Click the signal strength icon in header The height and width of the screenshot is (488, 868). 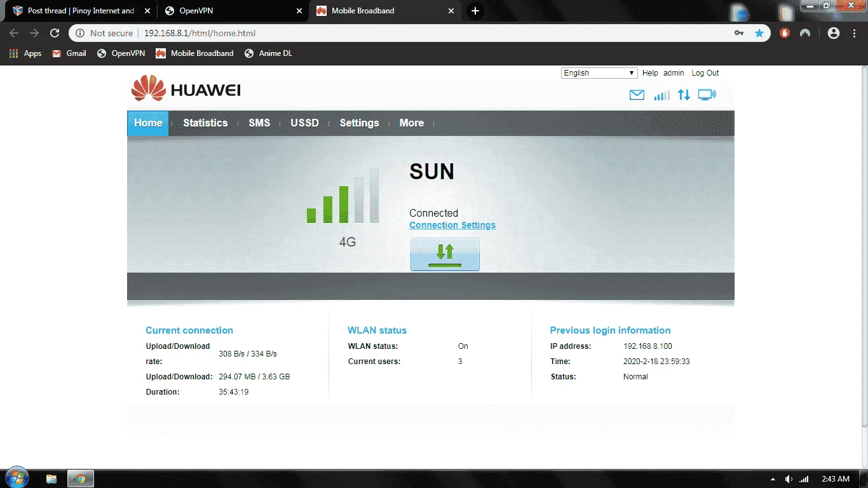tap(661, 95)
